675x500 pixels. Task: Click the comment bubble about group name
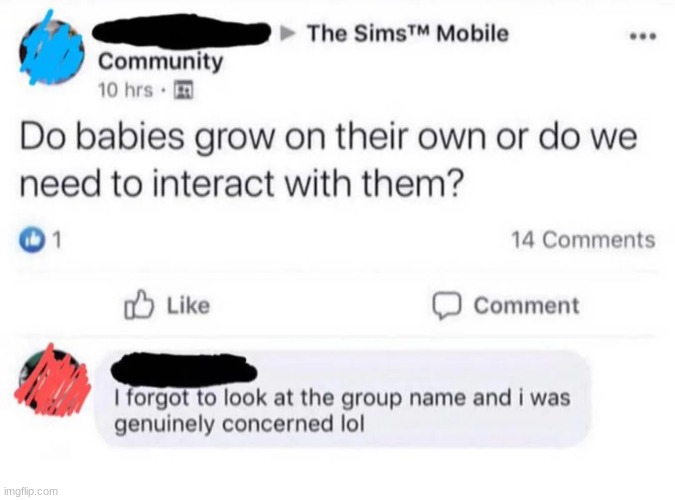click(343, 399)
